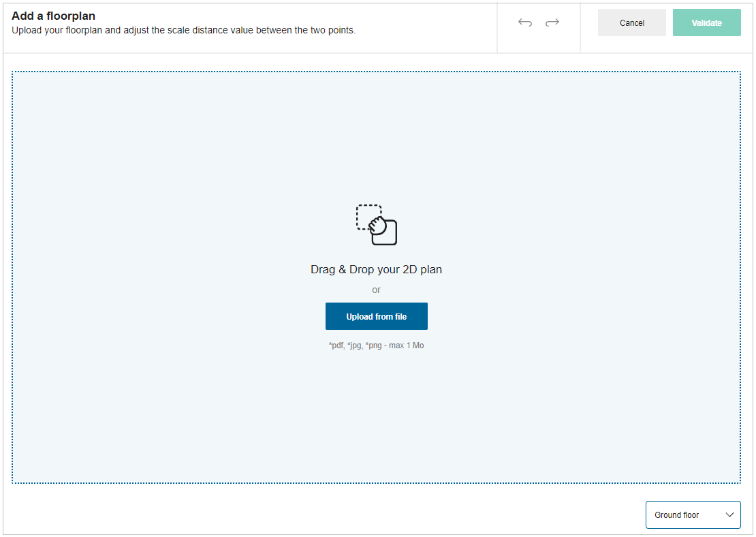Click the Ground floor label in the selector

(677, 515)
